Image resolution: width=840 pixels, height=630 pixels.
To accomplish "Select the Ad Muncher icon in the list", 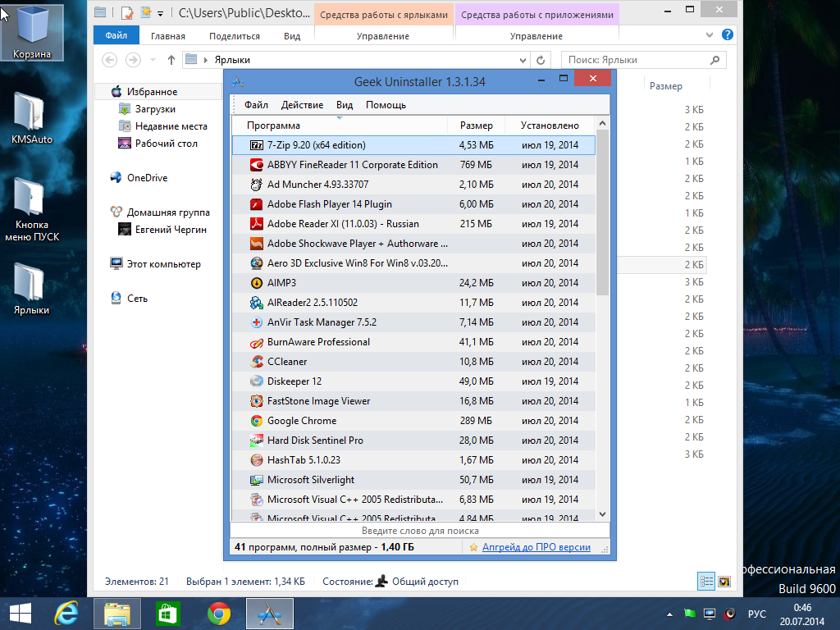I will coord(257,185).
